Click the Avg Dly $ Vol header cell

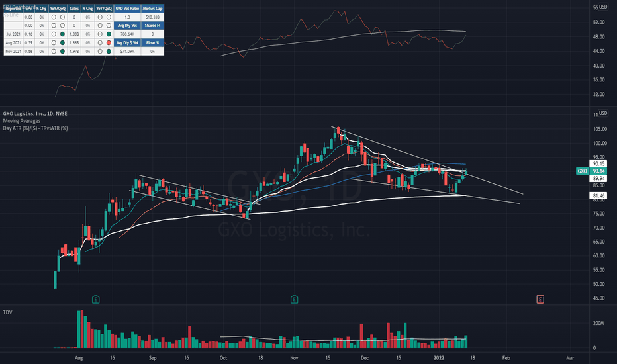click(127, 43)
